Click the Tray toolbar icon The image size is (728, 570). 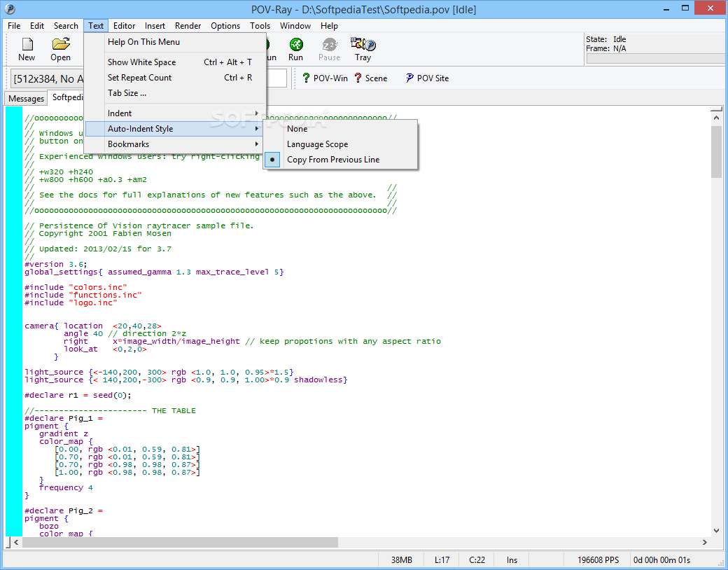pyautogui.click(x=363, y=49)
